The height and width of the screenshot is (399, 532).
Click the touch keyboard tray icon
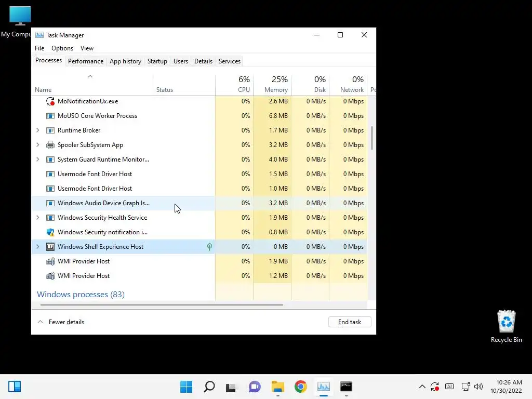[x=449, y=387]
